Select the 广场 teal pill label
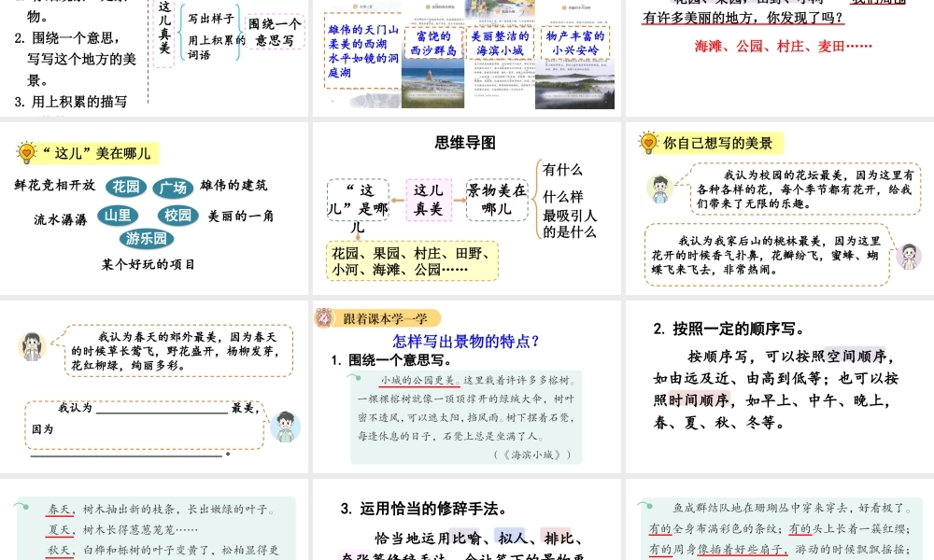The height and width of the screenshot is (560, 934). 173,188
